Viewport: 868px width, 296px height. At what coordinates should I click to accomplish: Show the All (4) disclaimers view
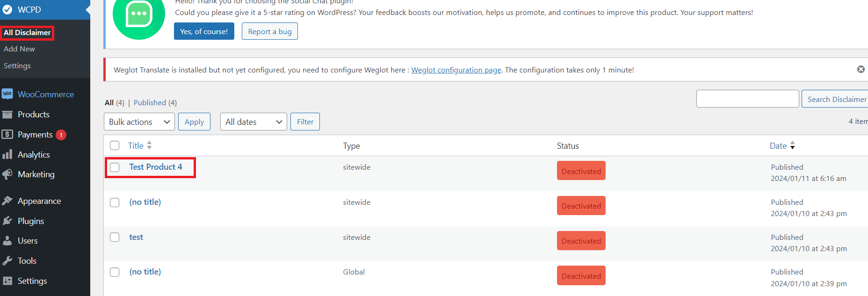tap(115, 102)
